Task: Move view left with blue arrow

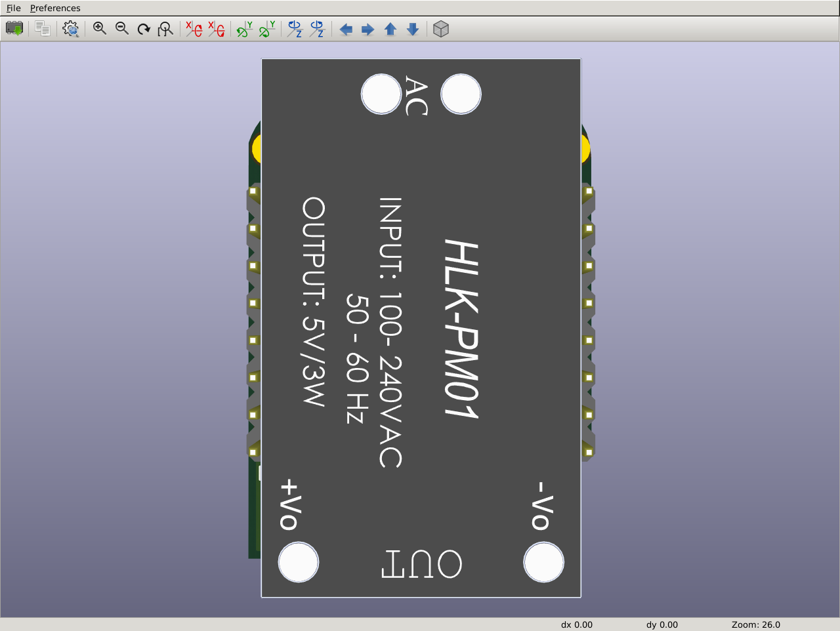Action: point(346,29)
